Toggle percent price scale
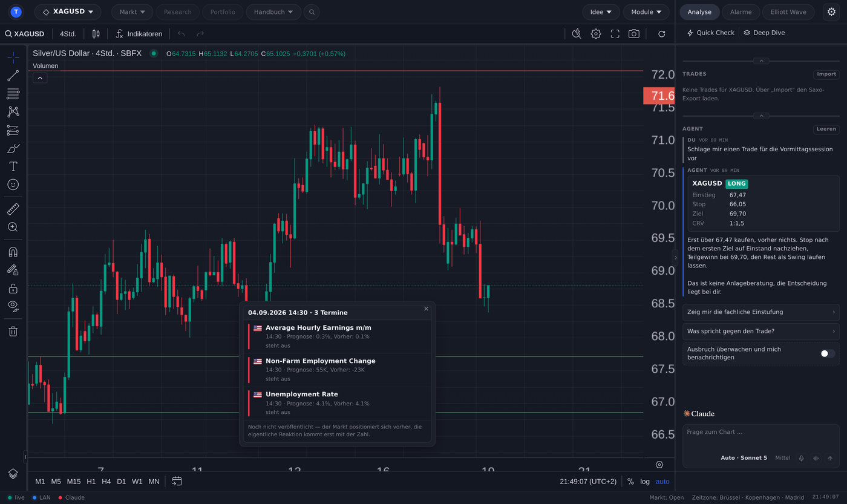 [x=630, y=482]
